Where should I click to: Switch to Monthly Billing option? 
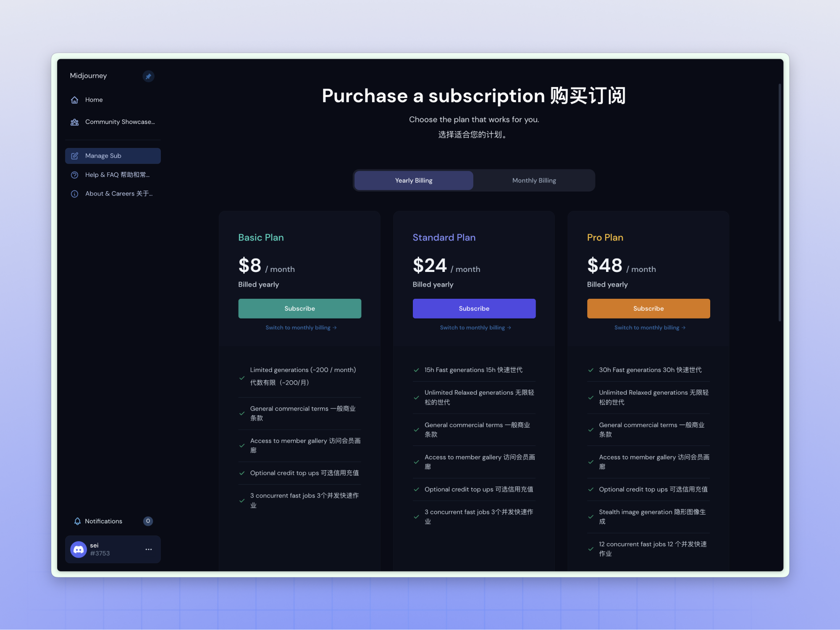[534, 180]
